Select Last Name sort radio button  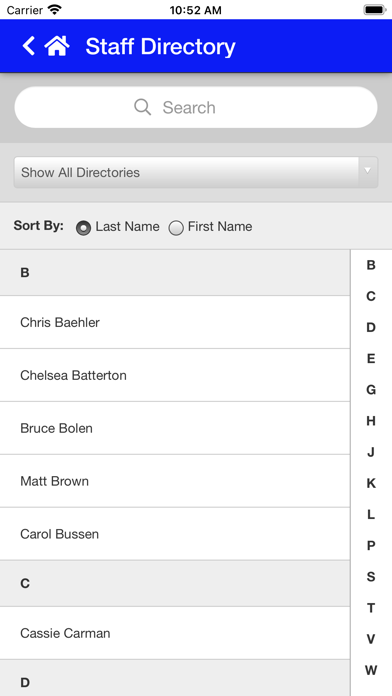coord(83,228)
